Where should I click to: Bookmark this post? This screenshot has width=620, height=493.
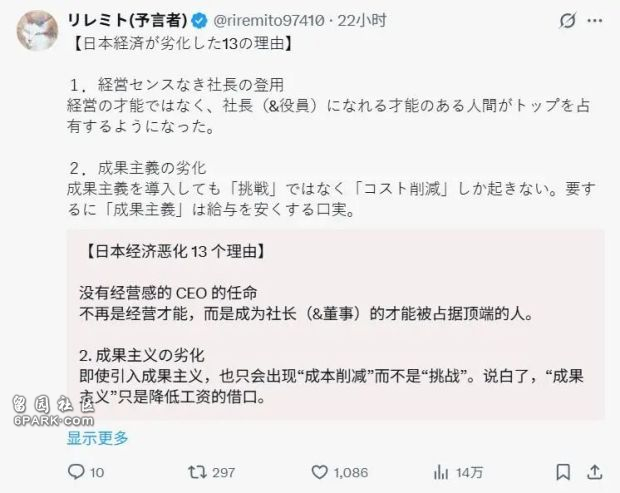click(x=563, y=472)
